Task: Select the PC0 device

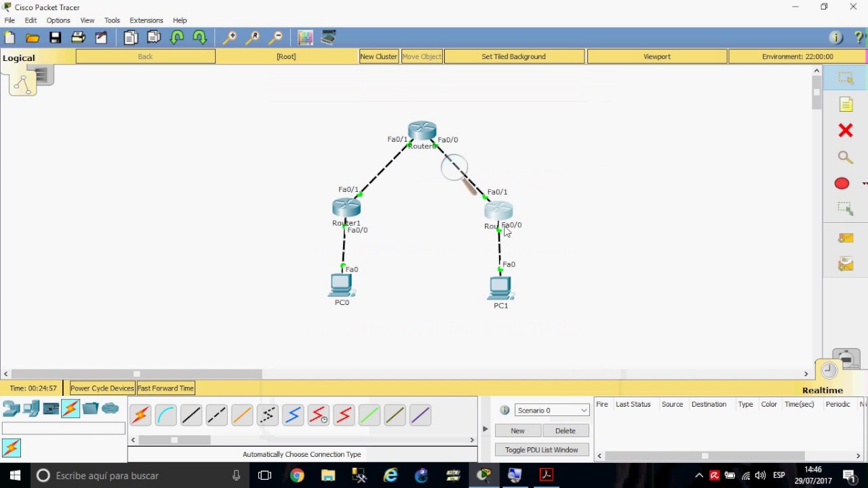Action: pyautogui.click(x=341, y=285)
